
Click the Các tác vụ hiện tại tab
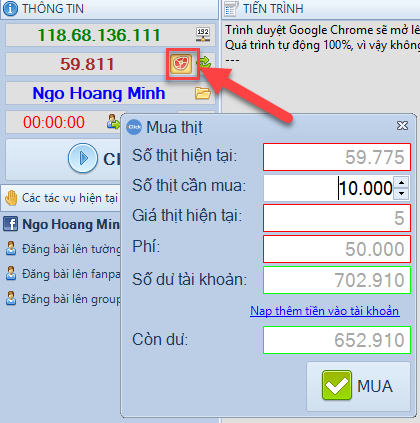(x=61, y=198)
